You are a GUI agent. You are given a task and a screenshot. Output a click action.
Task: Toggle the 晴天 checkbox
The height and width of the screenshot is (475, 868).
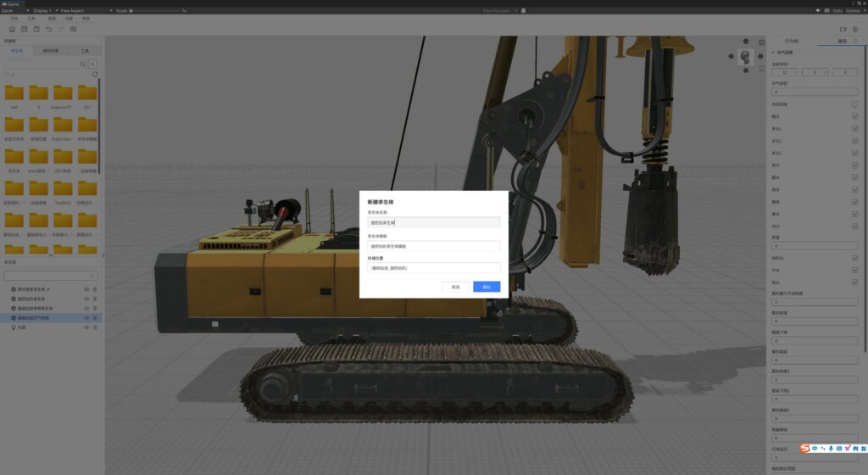854,116
